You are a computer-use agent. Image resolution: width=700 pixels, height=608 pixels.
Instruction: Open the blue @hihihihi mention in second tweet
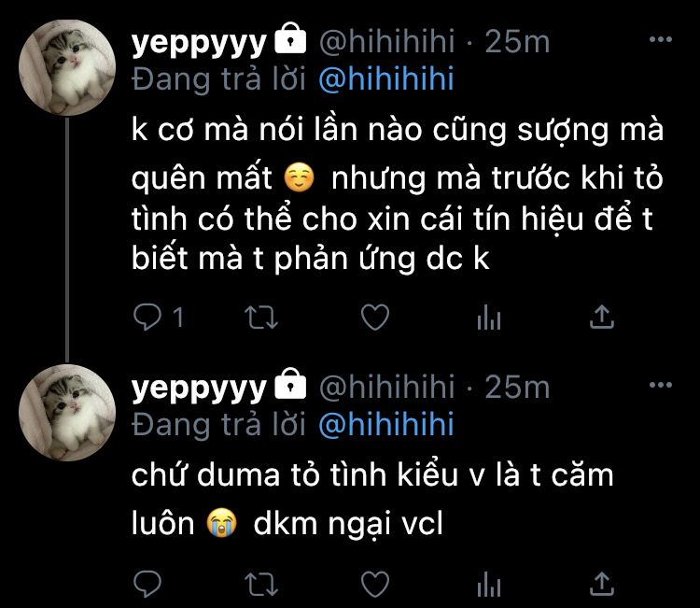[x=386, y=424]
